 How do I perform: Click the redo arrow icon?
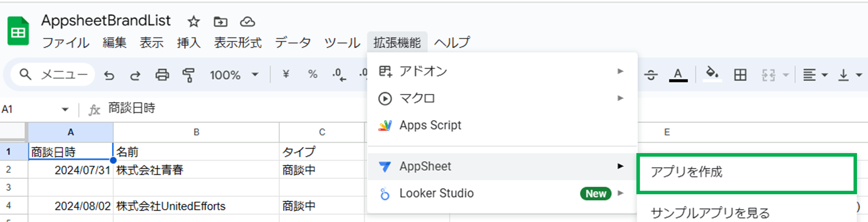point(135,75)
